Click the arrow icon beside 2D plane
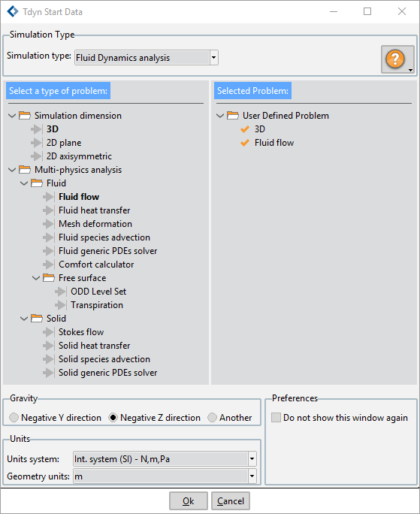420x514 pixels. point(36,143)
